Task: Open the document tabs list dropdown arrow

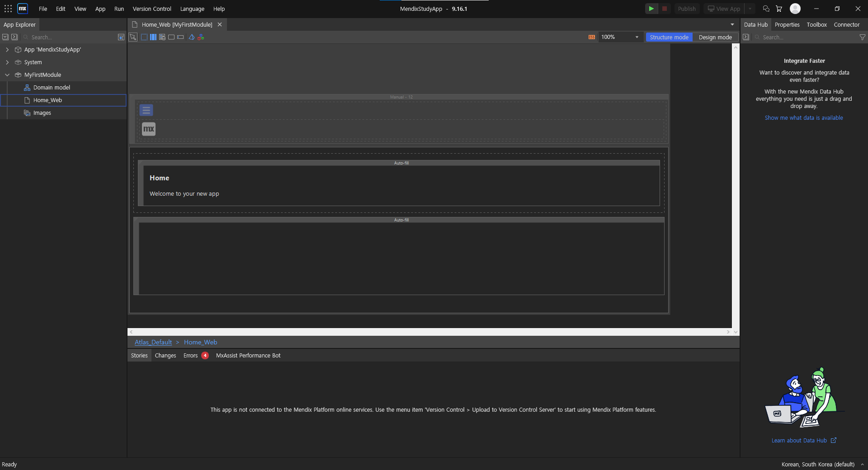Action: point(732,24)
